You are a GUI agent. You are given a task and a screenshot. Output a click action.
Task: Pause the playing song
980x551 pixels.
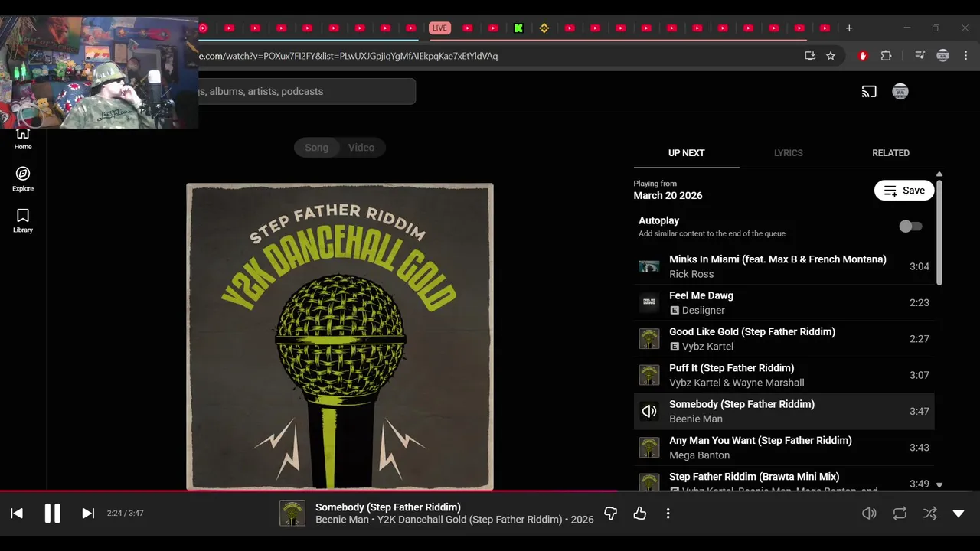point(52,514)
